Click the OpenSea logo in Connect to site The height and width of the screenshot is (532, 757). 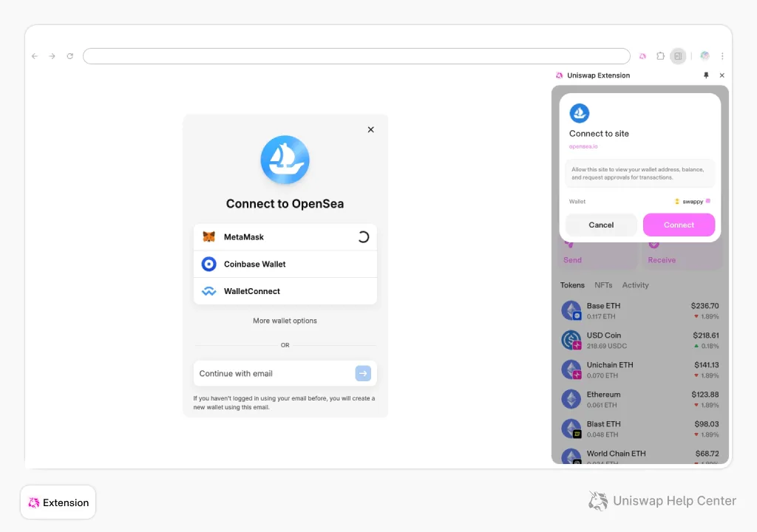(580, 114)
